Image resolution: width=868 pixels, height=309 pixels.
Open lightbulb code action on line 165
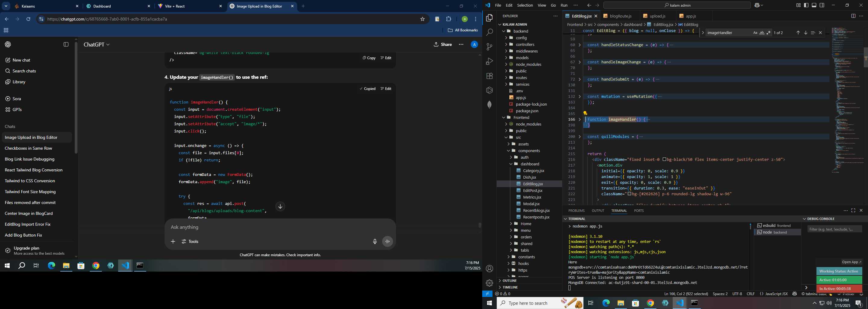tap(585, 113)
